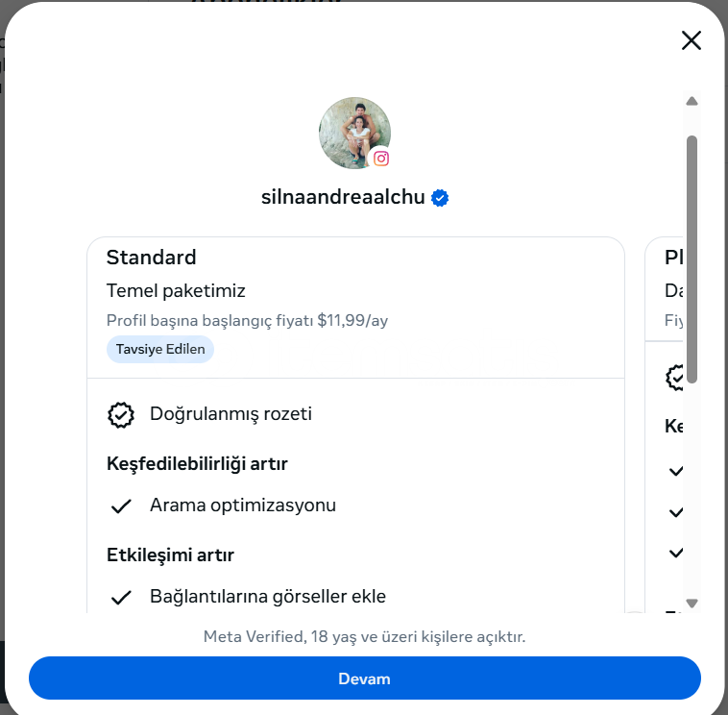Click the vertical scrollbar thumb
728x715 pixels.
click(x=692, y=259)
